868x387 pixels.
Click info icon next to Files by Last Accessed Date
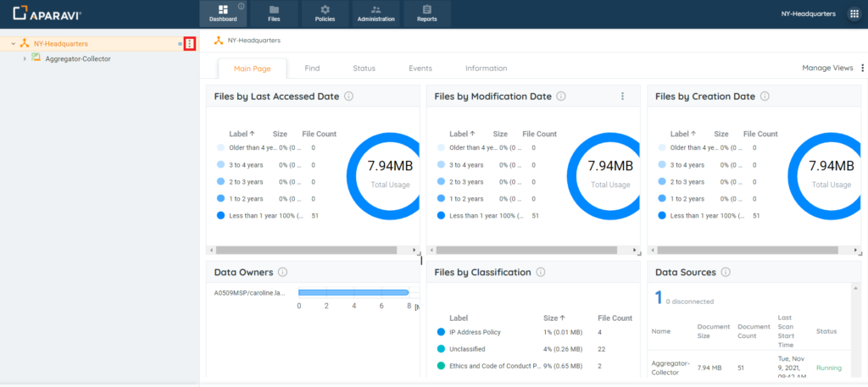[x=349, y=97]
